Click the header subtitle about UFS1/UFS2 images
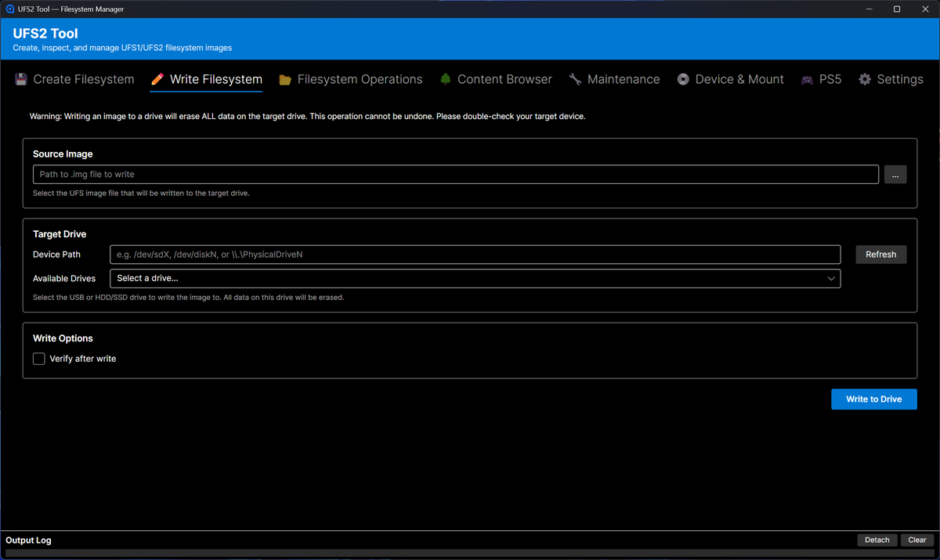 (x=122, y=48)
